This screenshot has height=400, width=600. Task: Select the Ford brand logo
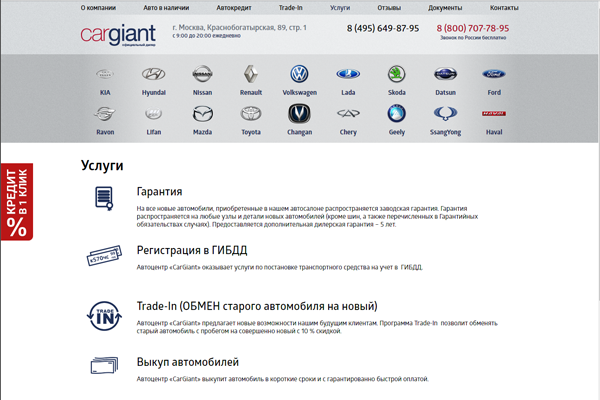[x=494, y=75]
